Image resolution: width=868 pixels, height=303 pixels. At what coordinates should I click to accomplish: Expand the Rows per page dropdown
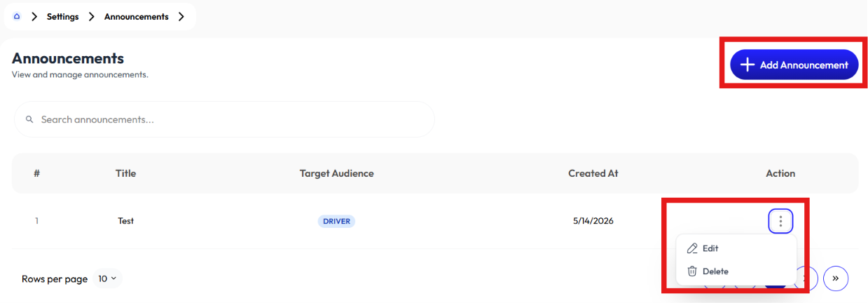(107, 278)
